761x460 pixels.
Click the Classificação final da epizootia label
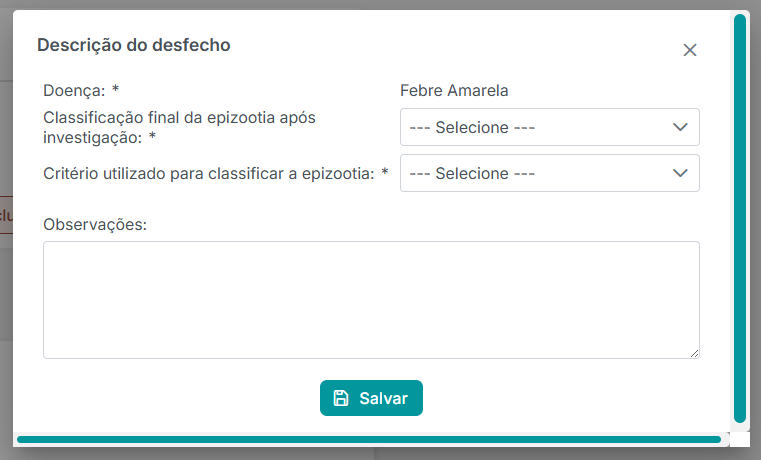tap(180, 128)
